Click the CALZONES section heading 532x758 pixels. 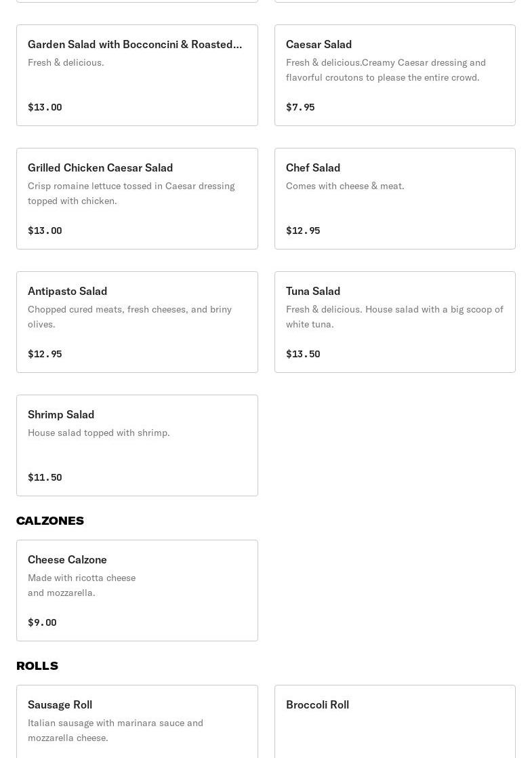[50, 521]
